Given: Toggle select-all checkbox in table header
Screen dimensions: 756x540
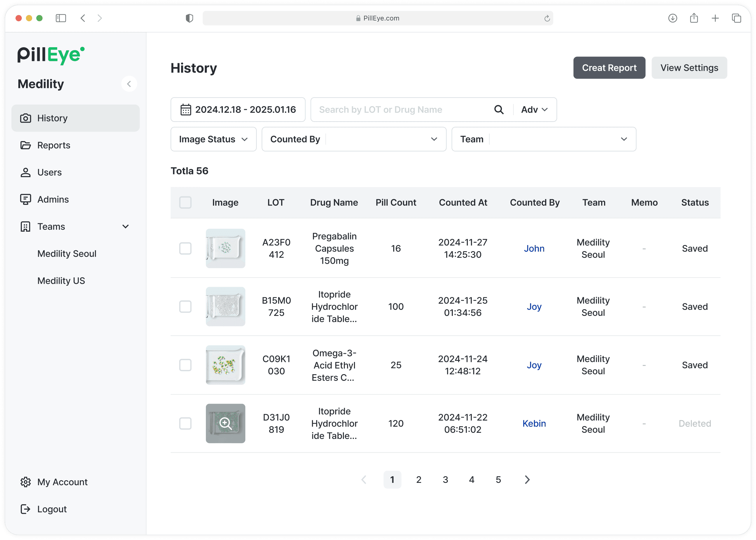Looking at the screenshot, I should click(x=185, y=203).
